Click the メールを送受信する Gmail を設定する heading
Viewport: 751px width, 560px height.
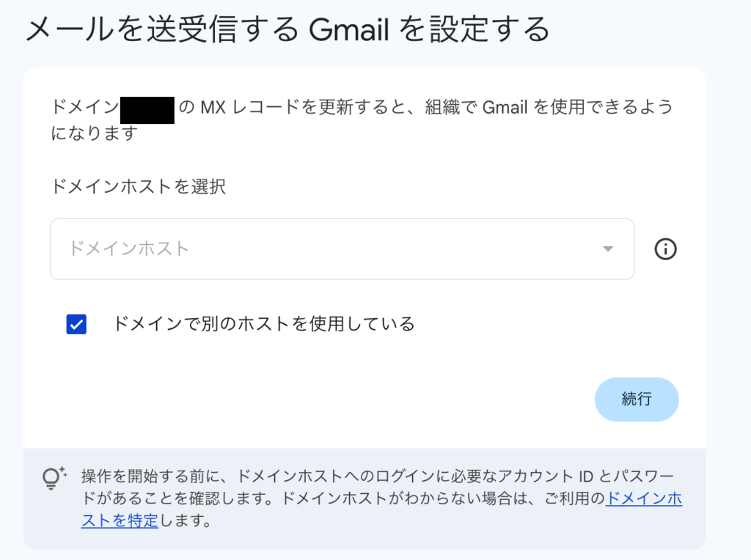point(287,30)
